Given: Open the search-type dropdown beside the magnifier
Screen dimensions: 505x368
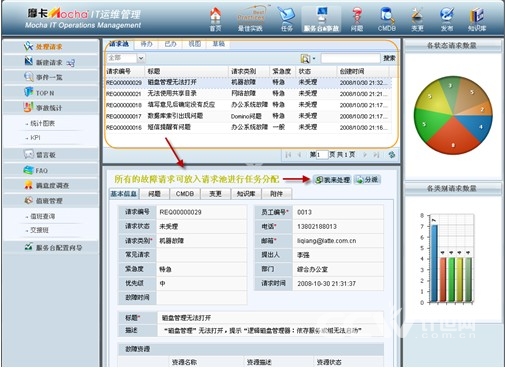Looking at the screenshot, I should coord(314,59).
